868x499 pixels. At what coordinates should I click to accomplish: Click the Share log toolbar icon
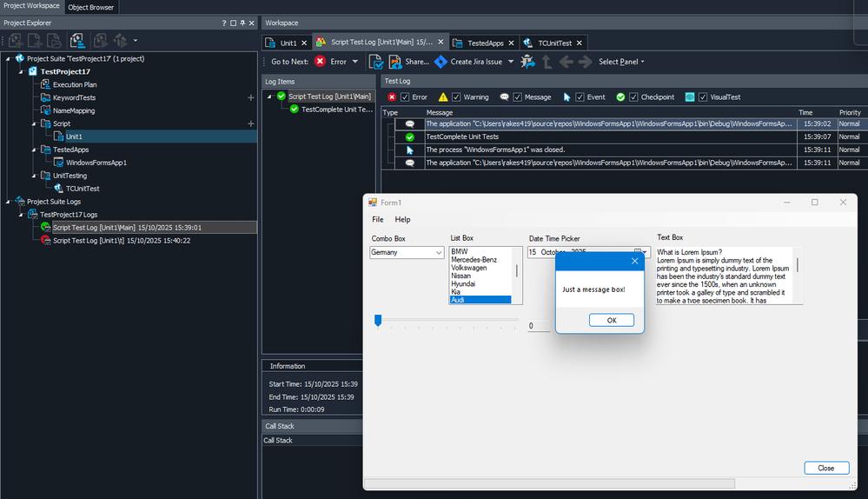pyautogui.click(x=396, y=62)
